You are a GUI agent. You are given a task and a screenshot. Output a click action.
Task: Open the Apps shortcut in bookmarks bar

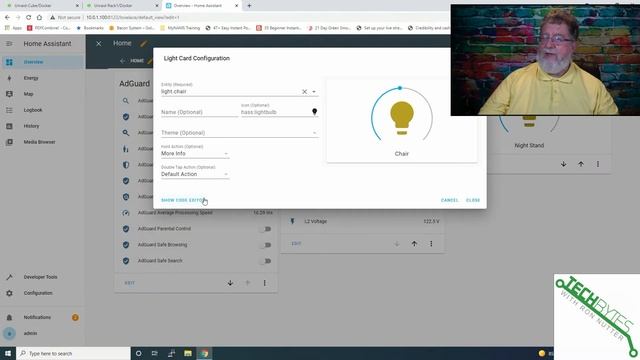pyautogui.click(x=13, y=28)
